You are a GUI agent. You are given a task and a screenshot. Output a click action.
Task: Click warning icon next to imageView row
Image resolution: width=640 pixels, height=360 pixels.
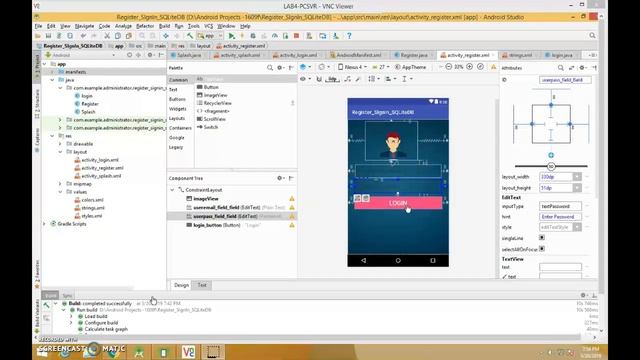point(292,199)
